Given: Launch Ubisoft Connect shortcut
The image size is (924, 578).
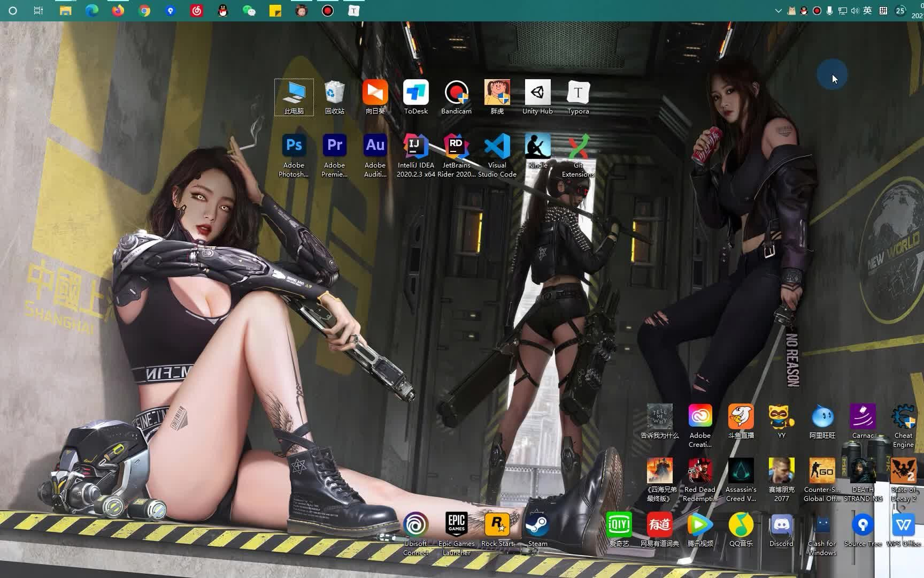Looking at the screenshot, I should pos(416,534).
